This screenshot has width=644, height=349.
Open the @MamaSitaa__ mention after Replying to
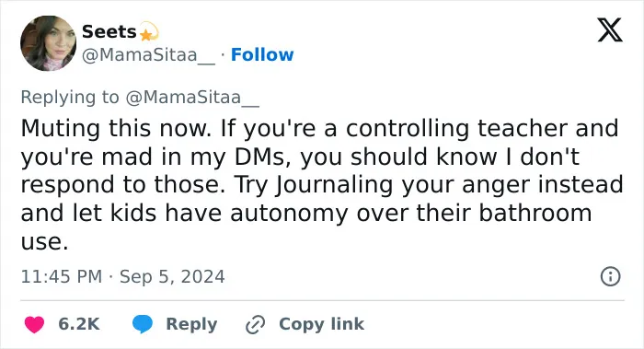192,98
